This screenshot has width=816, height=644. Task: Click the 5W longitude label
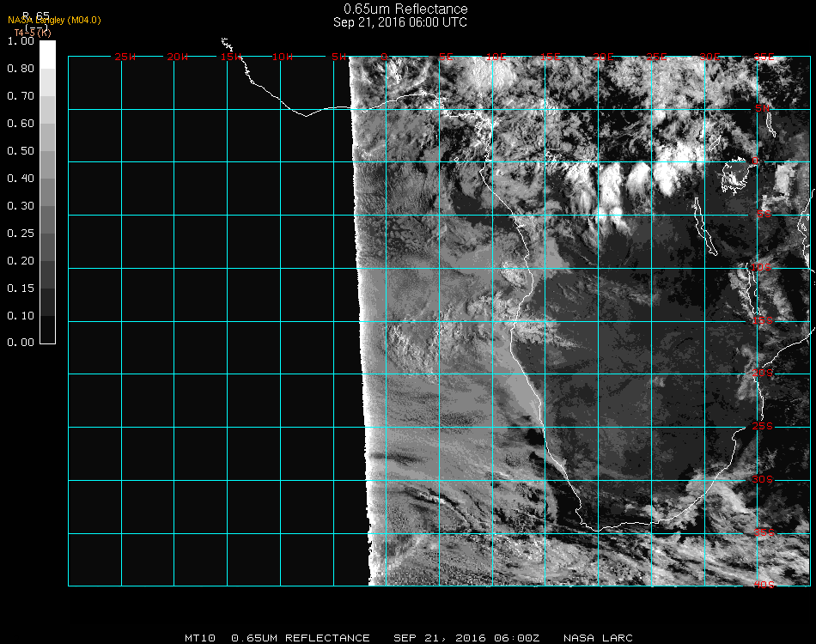click(338, 57)
